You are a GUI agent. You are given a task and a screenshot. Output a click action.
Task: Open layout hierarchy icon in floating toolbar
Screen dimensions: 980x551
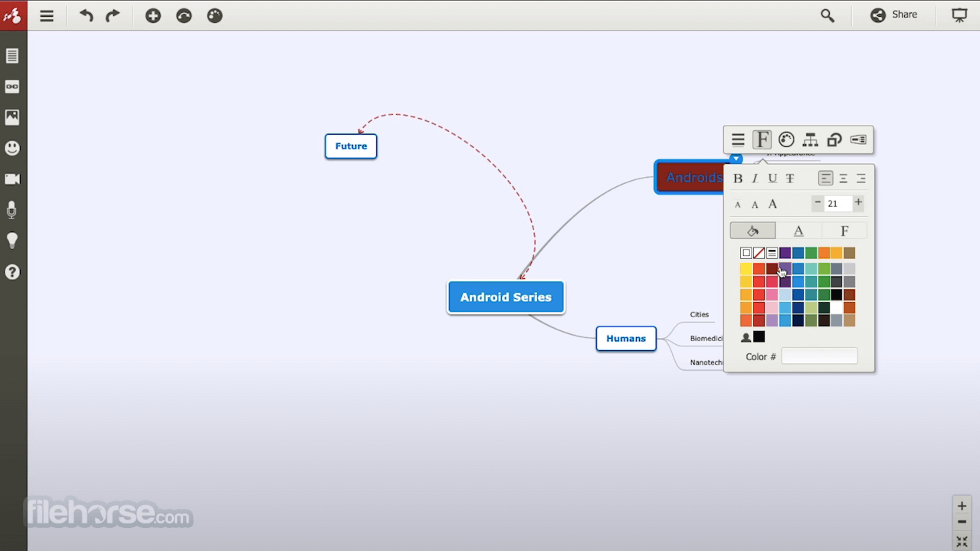point(810,139)
